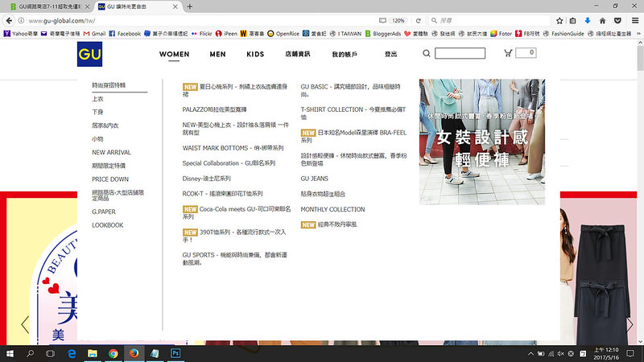Click the site search input field
Screen dimensions: 644x362
460,53
